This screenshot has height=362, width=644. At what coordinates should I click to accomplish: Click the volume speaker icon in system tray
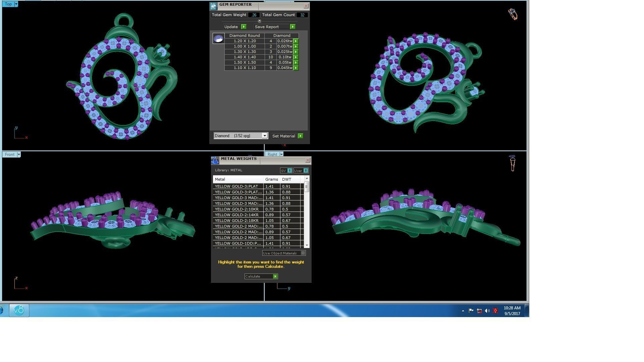pos(487,311)
